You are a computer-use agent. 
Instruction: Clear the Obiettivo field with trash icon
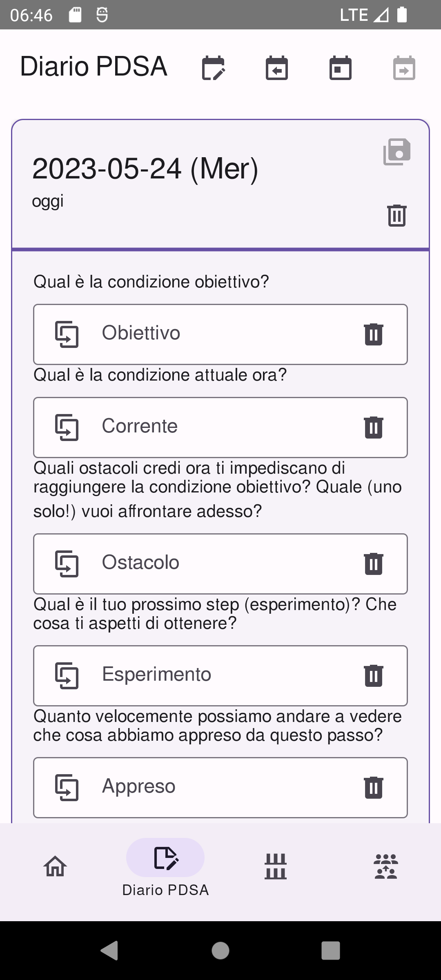pyautogui.click(x=373, y=334)
